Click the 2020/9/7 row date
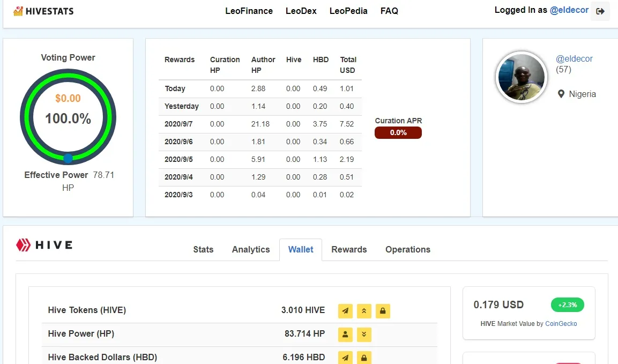618x364 pixels. pos(178,124)
